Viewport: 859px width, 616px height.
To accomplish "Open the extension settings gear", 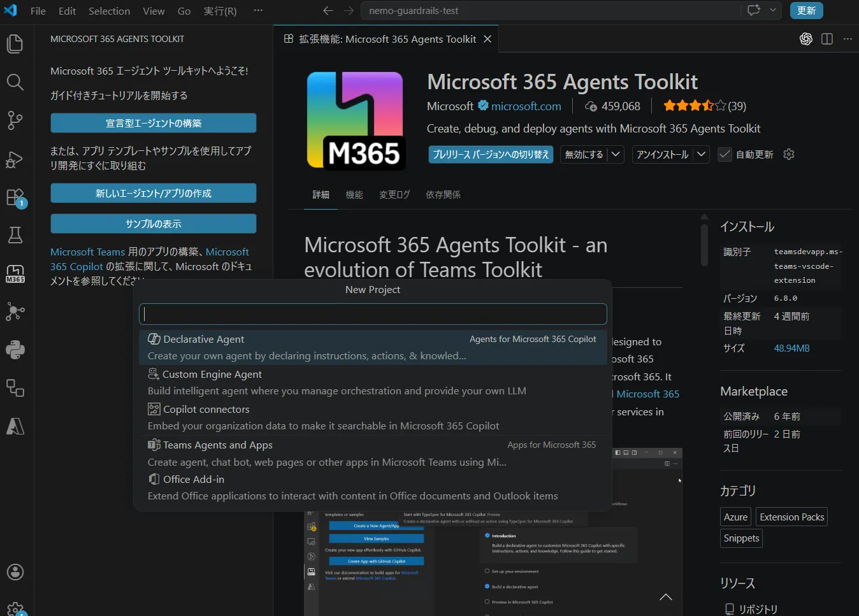I will pyautogui.click(x=789, y=154).
